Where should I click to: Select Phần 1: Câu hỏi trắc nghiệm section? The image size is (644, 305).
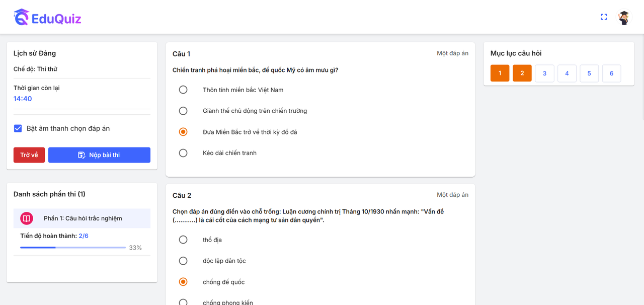click(x=82, y=218)
